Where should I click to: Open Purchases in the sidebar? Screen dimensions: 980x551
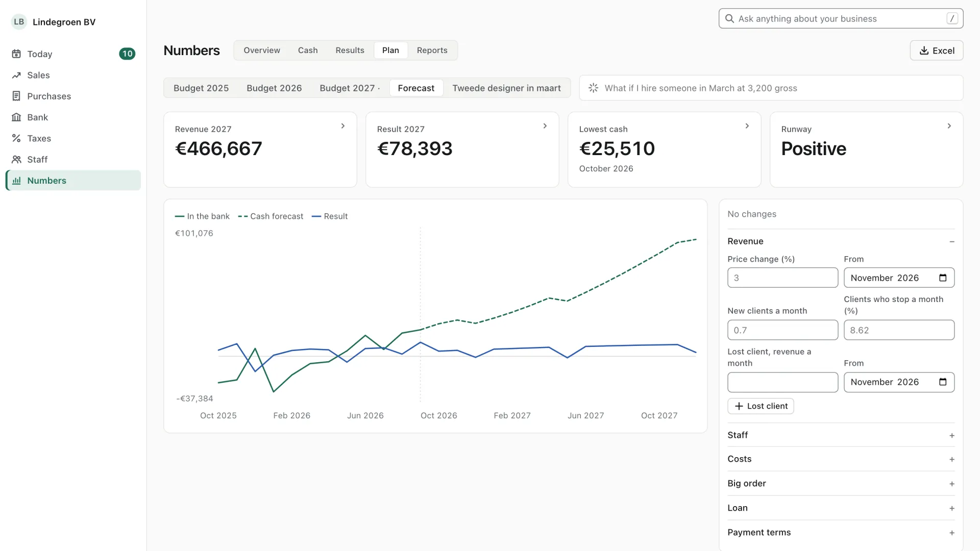pos(73,96)
